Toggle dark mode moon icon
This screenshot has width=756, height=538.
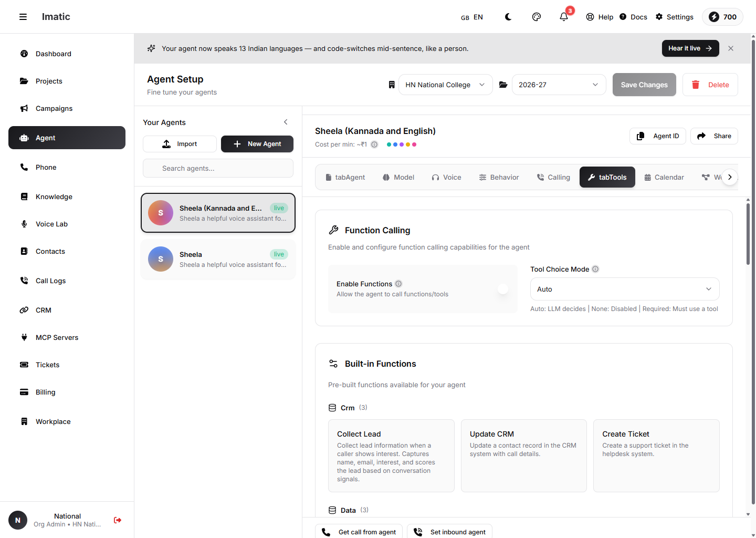[508, 17]
